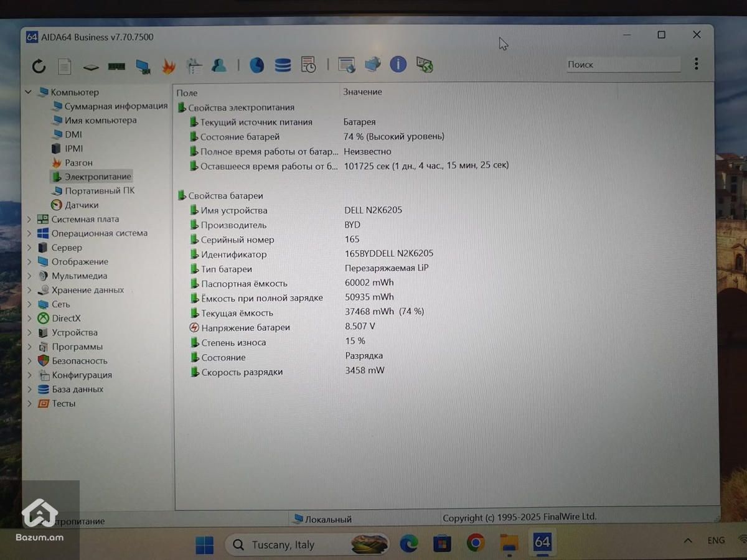Open the Report page icon in toolbar

[x=65, y=66]
